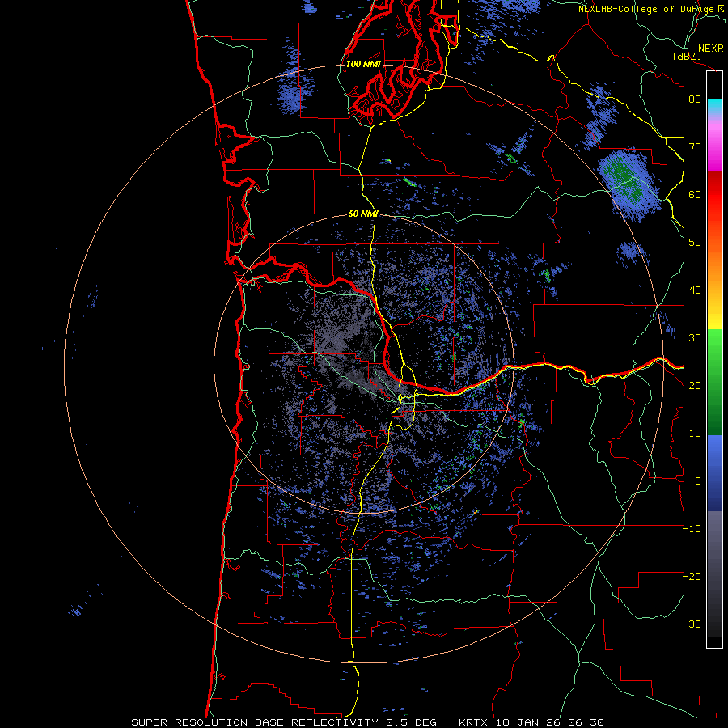
Task: Click the 30 value on the dBZ scale
Action: 695,338
